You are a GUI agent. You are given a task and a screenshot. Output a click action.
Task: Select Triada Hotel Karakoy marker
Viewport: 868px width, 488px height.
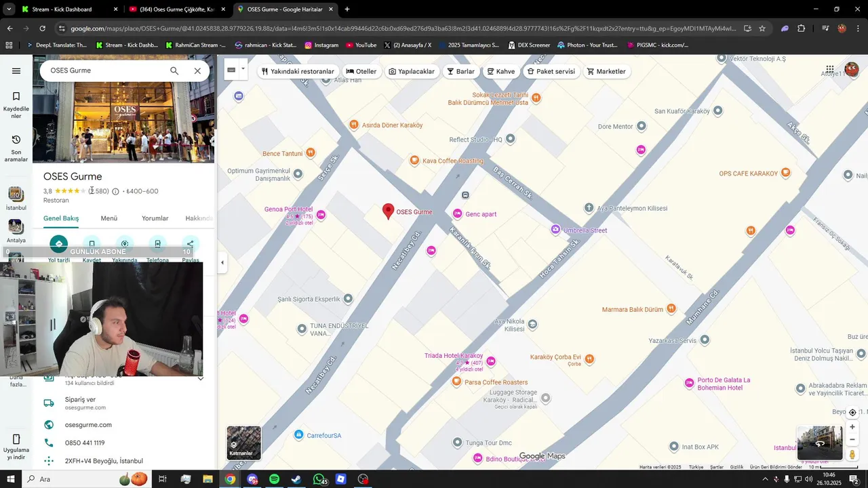(491, 361)
